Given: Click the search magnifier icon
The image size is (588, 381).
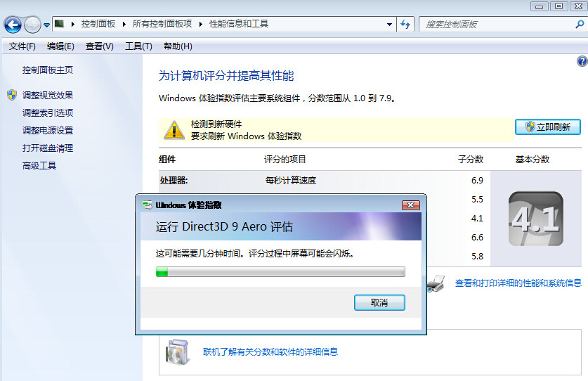Looking at the screenshot, I should point(579,24).
